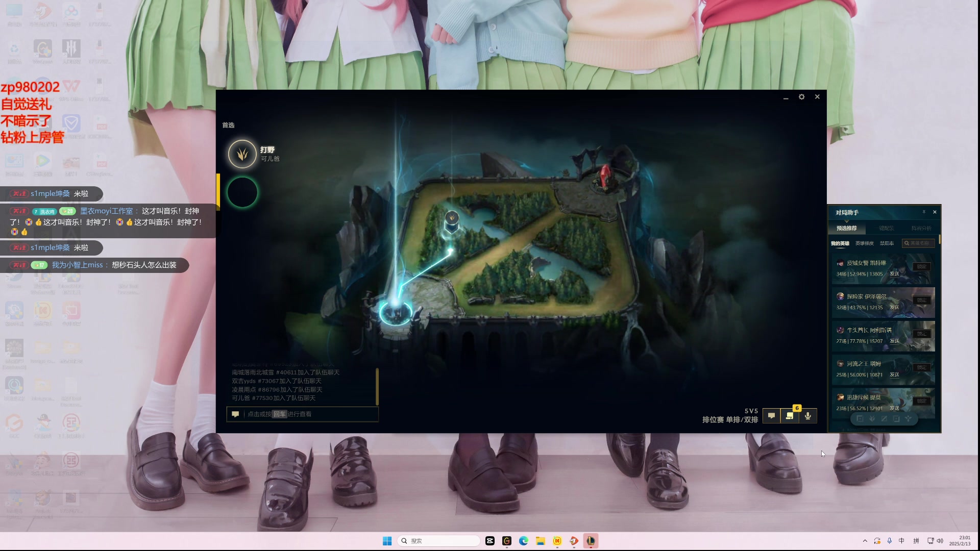Click 塔姆 champion avatar

[840, 364]
